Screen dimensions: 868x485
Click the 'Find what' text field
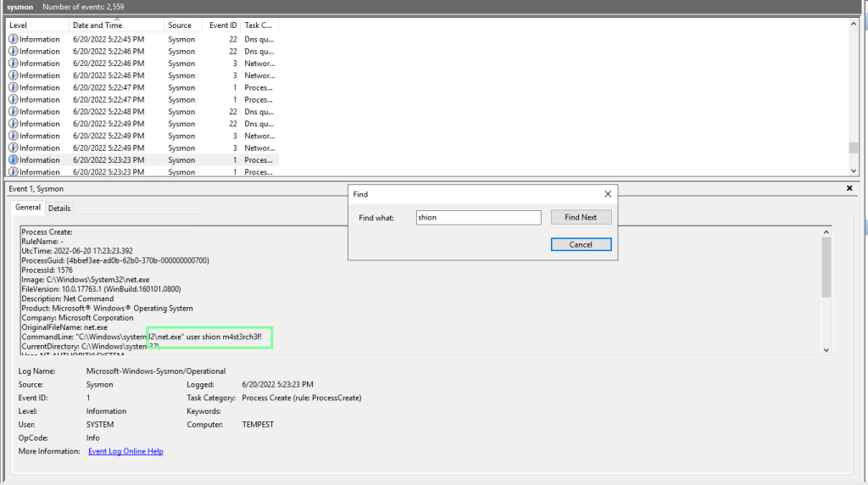click(478, 218)
